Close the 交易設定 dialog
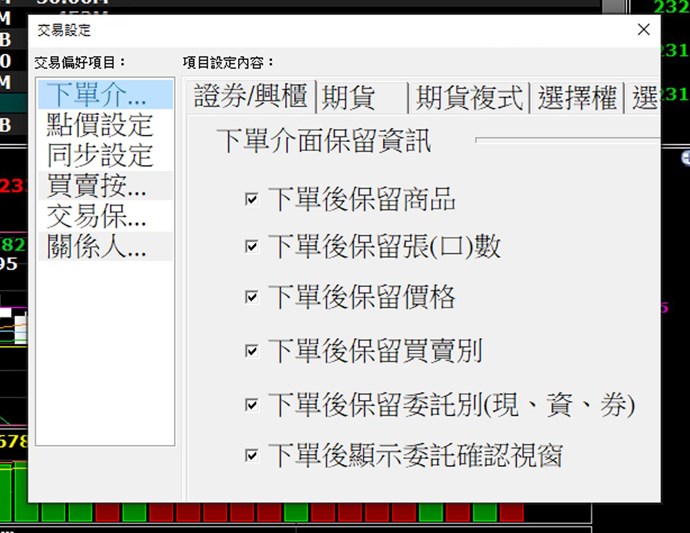Screen dimensions: 690x533 click(643, 30)
